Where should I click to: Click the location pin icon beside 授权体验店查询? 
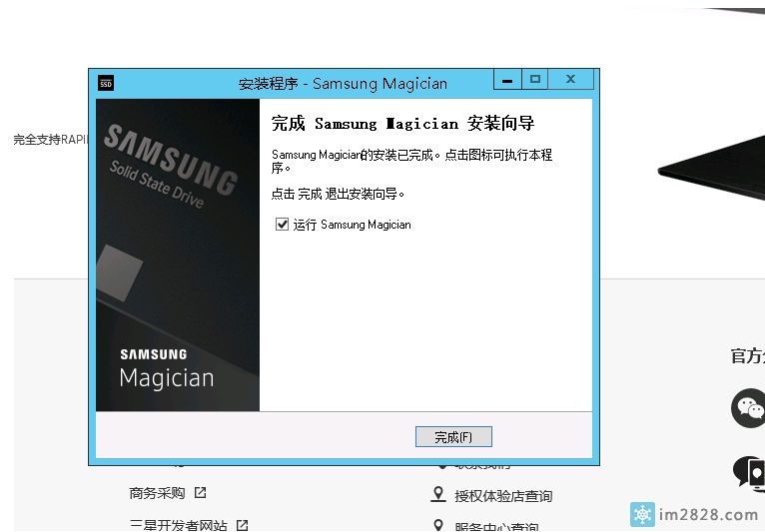click(438, 494)
